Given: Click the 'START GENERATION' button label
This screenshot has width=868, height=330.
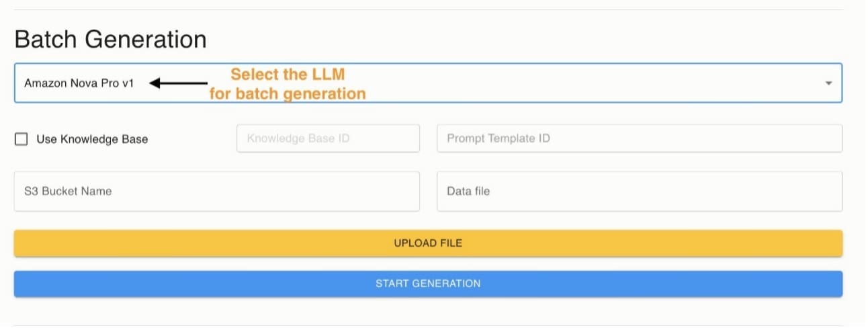Looking at the screenshot, I should (x=428, y=284).
